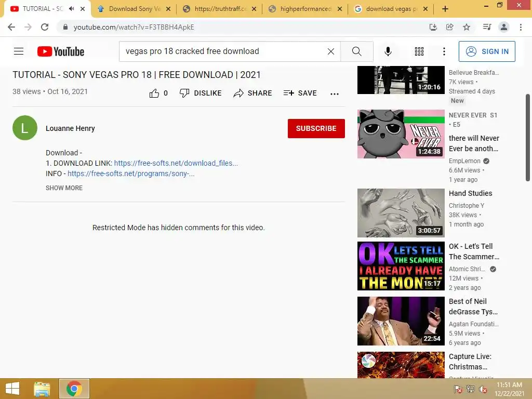
Task: Click the share page icon in address bar
Action: [x=449, y=27]
